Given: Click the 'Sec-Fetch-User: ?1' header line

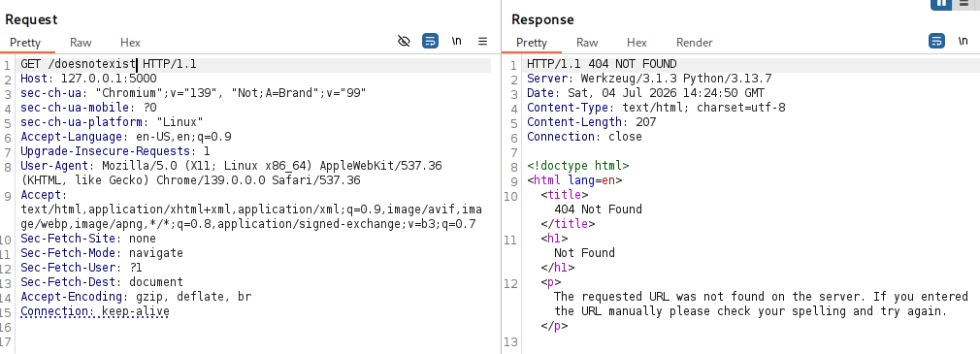Looking at the screenshot, I should (82, 268).
